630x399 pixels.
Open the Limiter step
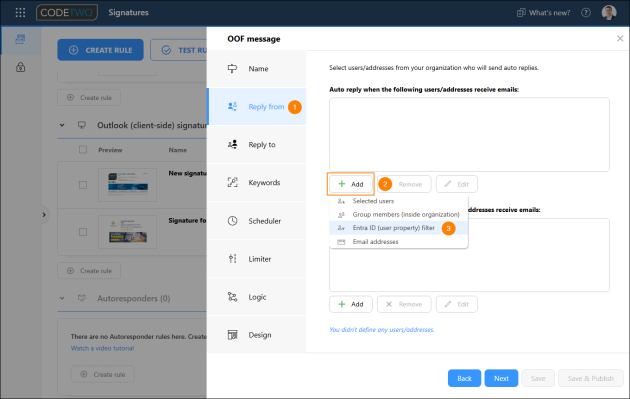pos(257,259)
